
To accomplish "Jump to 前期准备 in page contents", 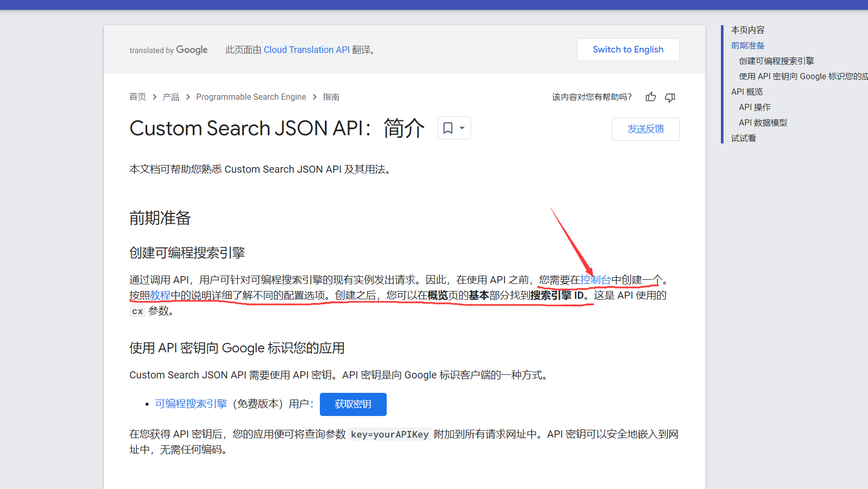I will 748,46.
